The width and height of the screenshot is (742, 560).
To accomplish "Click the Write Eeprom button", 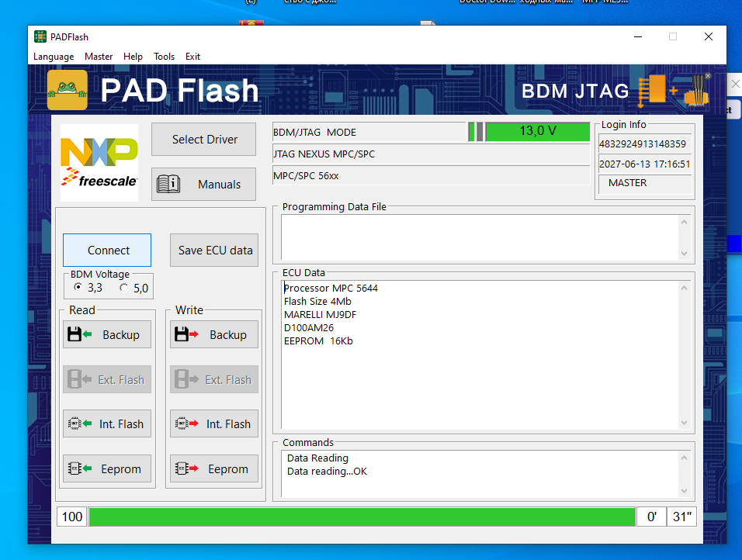I will point(214,468).
